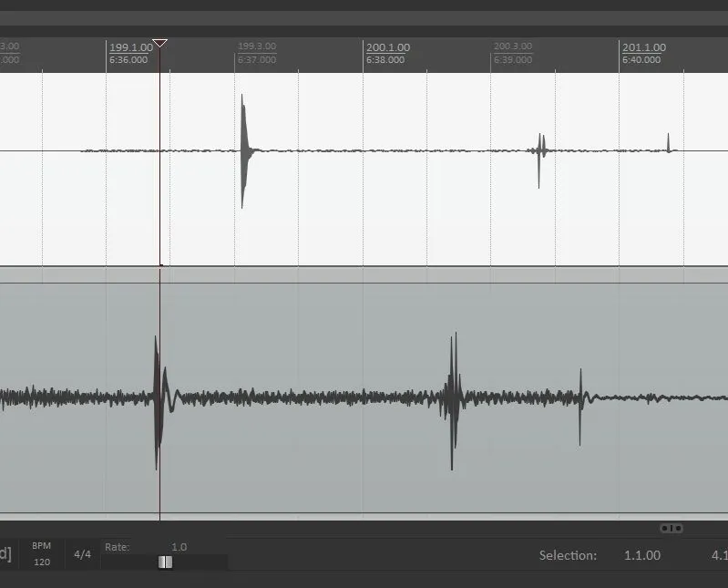Click the Selection start field 1.1.00
Image resolution: width=728 pixels, height=588 pixels.
point(642,555)
